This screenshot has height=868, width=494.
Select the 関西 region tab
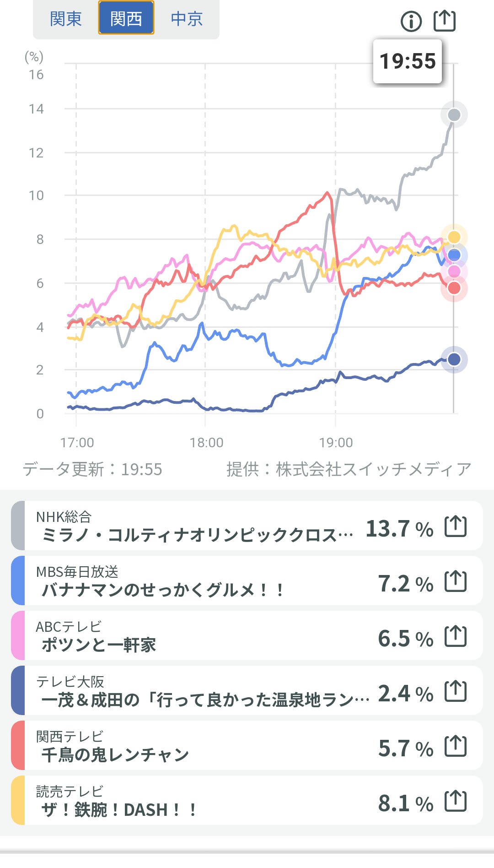click(126, 19)
